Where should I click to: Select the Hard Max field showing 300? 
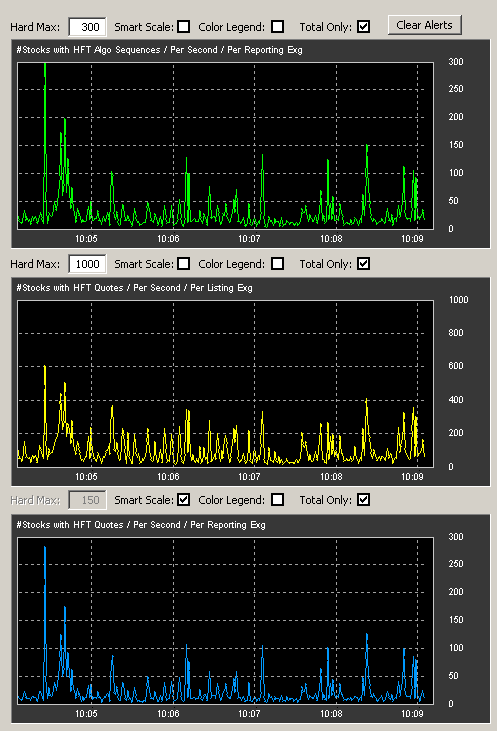tap(87, 27)
